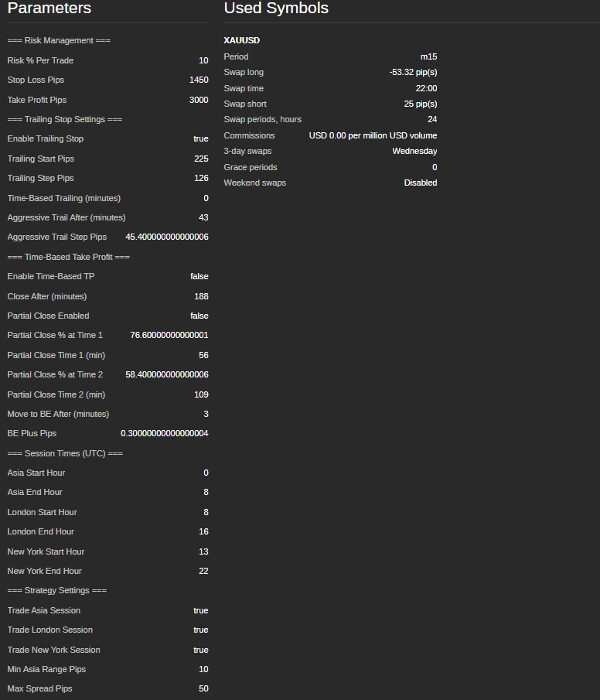
Task: Select the Time-Based Take Profit section header
Action: [x=68, y=257]
